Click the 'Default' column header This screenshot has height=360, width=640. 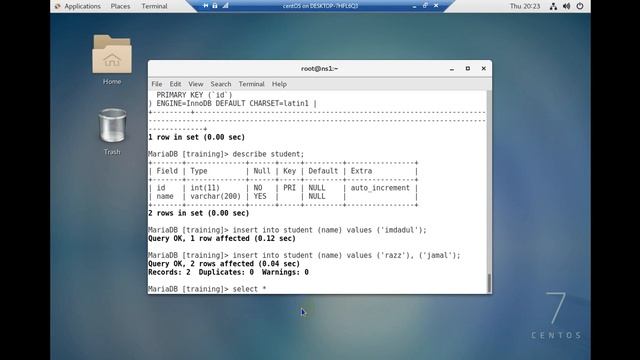323,171
